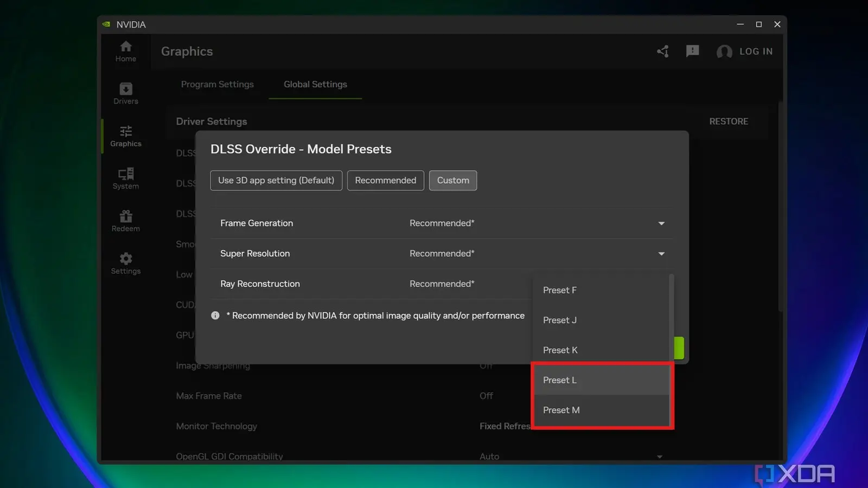Viewport: 868px width, 488px height.
Task: Close the NVIDIA app window
Action: (777, 24)
